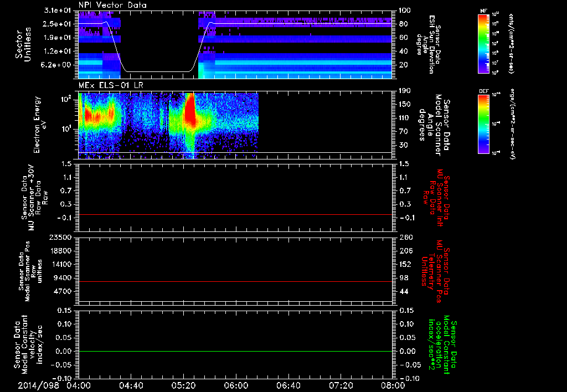Click the "04:40" time tick label
Viewport: 567px width, 392px height.
point(131,385)
